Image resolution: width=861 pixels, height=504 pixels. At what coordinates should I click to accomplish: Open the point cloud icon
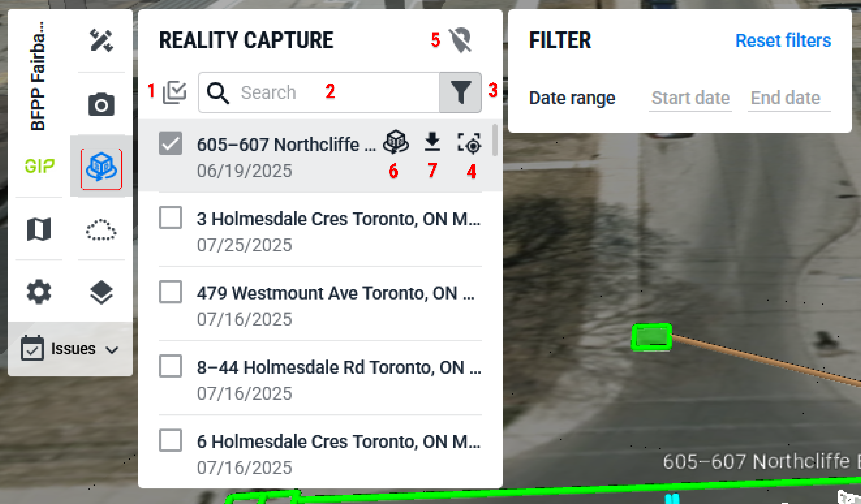pos(101,230)
